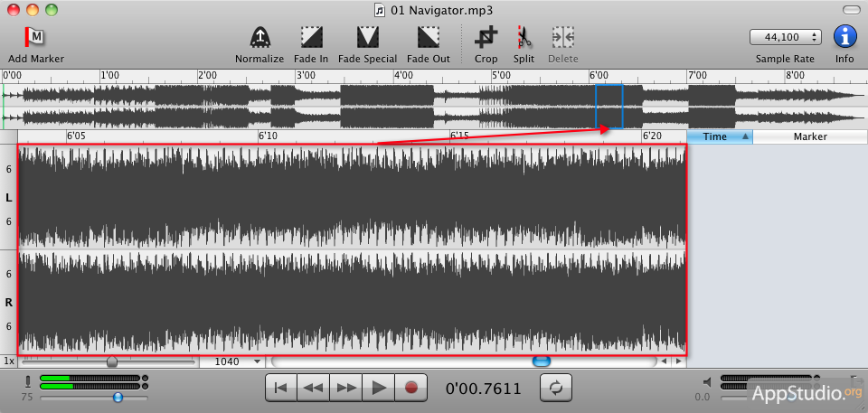Click the 1x zoom reset label
This screenshot has width=868, height=413.
(x=9, y=361)
